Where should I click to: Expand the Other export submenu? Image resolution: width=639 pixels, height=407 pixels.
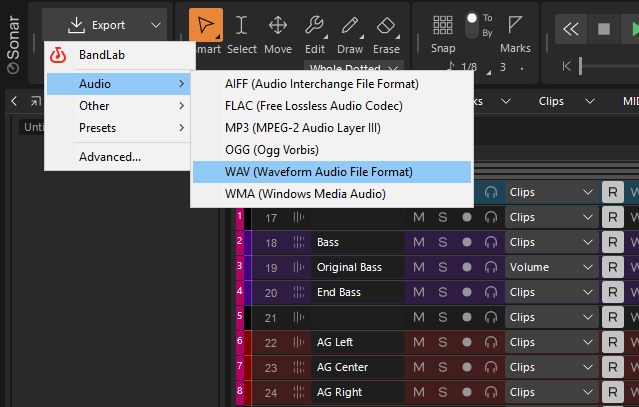point(118,106)
